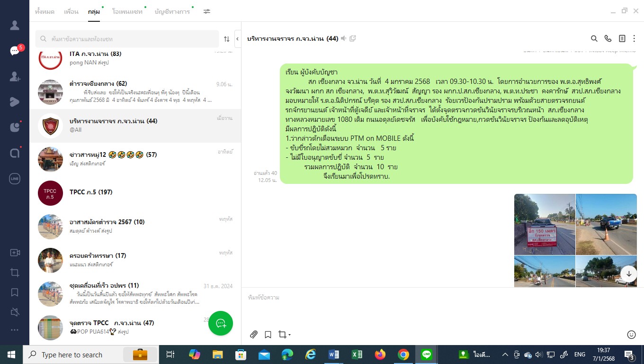Open the Friends list in the sidebar
The height and width of the screenshot is (364, 644).
tap(15, 26)
